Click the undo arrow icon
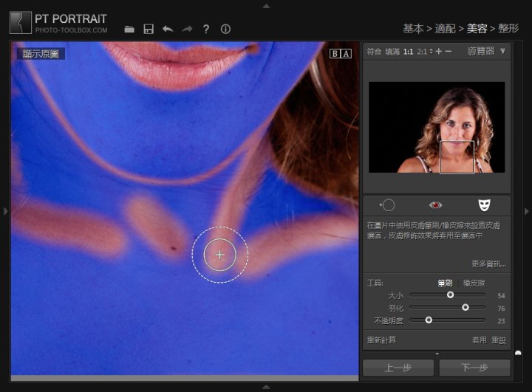This screenshot has width=532, height=392. tap(168, 30)
